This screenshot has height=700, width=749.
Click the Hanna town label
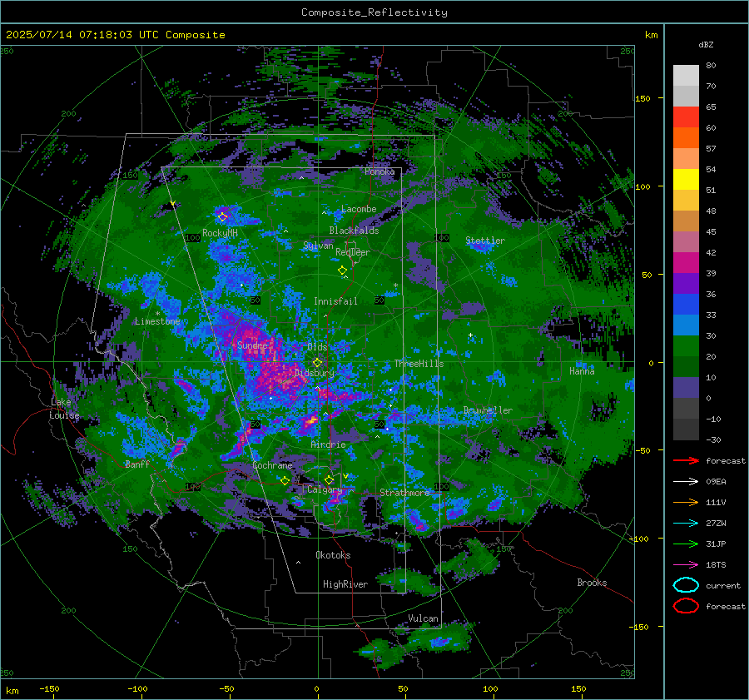[582, 371]
